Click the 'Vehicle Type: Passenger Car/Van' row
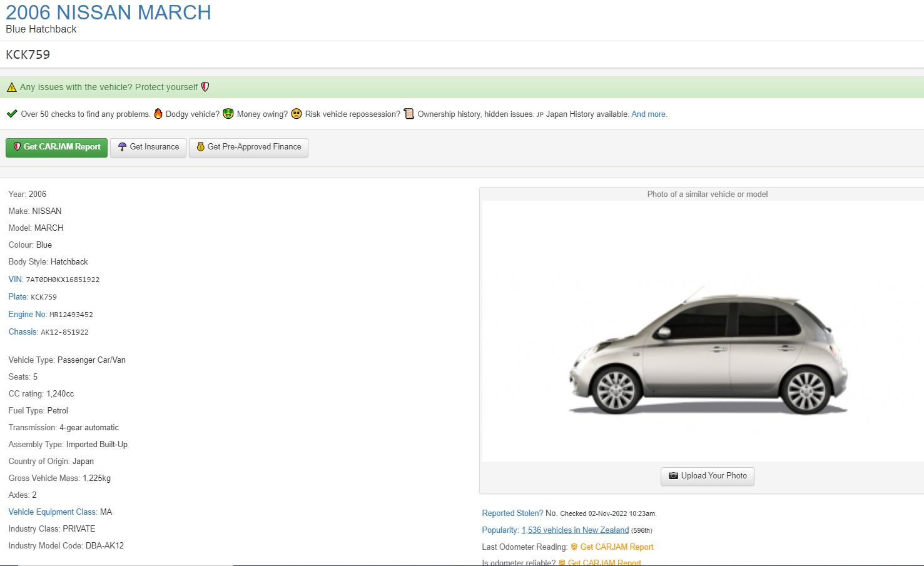 pos(67,360)
